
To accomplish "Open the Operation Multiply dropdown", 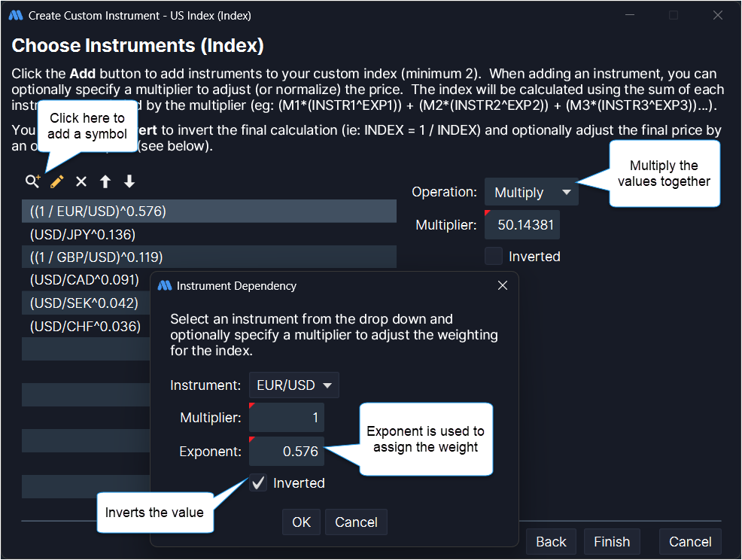I will (x=531, y=193).
